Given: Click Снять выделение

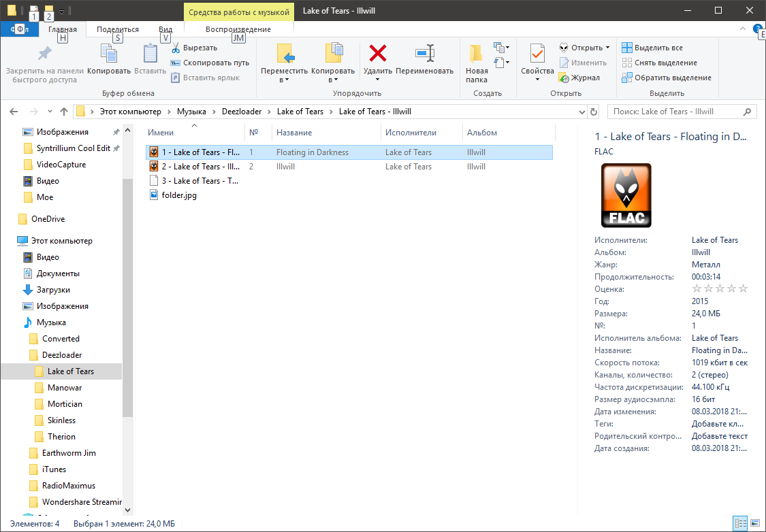Looking at the screenshot, I should 660,63.
